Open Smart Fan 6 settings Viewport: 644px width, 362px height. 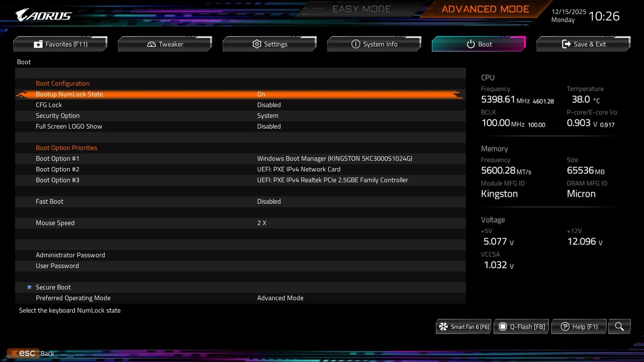pyautogui.click(x=463, y=326)
